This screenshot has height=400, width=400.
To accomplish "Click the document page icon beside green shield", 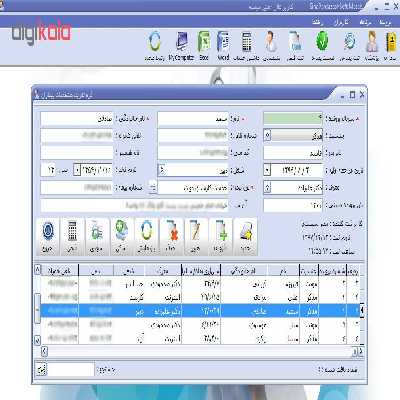I will (296, 42).
